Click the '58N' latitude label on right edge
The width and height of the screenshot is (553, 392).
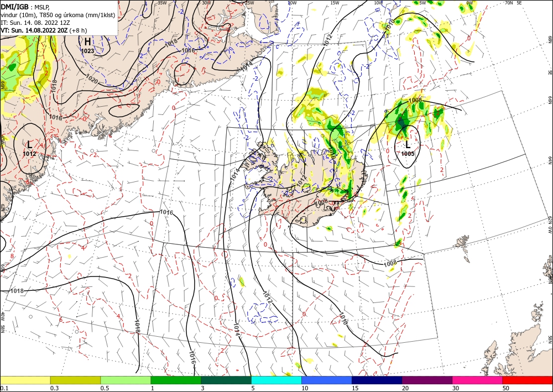550,340
